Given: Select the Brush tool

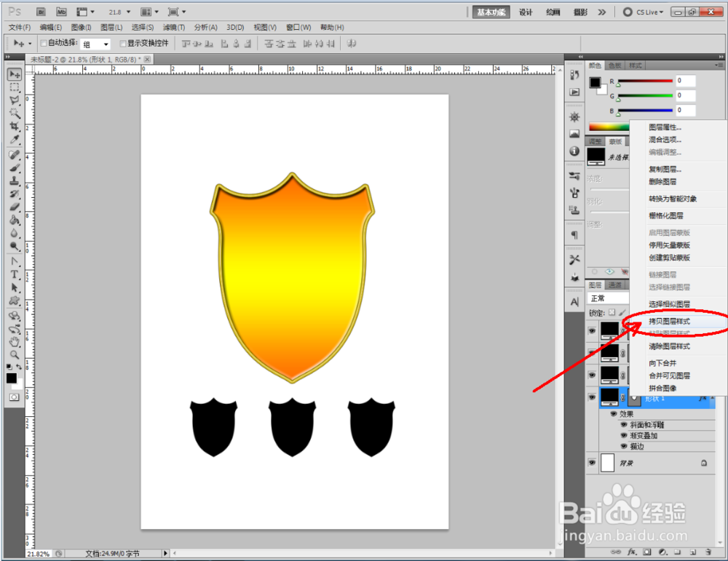Looking at the screenshot, I should (15, 167).
